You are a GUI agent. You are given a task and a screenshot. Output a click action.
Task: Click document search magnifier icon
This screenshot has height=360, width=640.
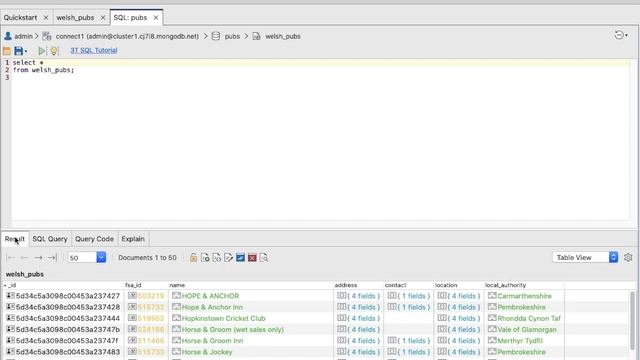point(264,258)
